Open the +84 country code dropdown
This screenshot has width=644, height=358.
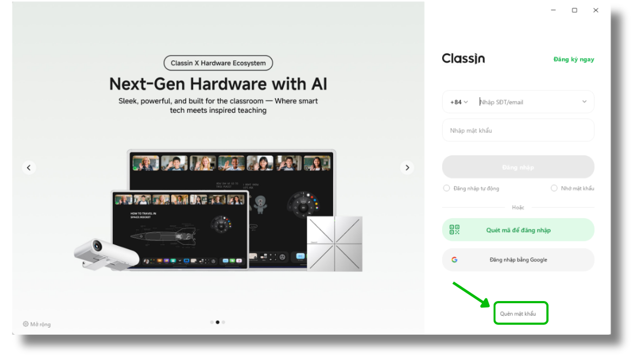tap(459, 102)
